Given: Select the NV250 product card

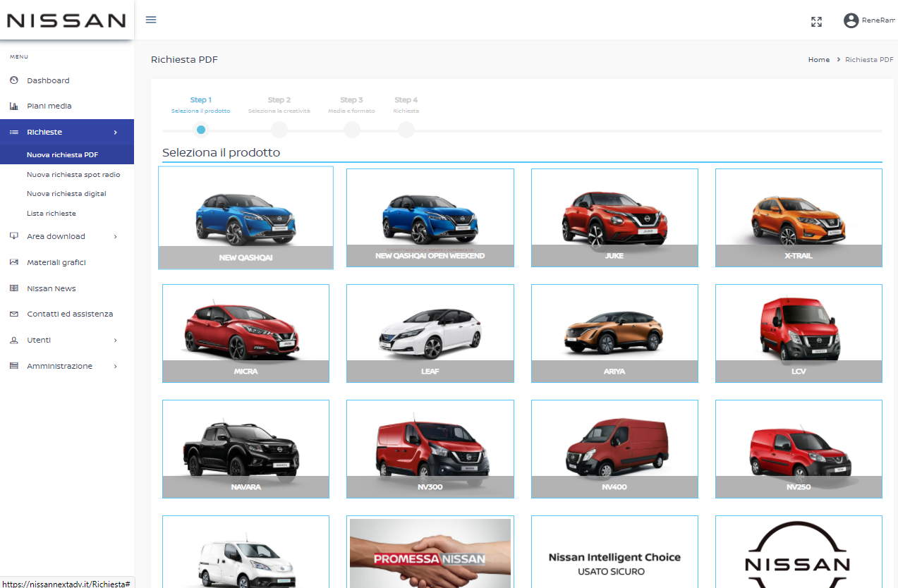Looking at the screenshot, I should click(x=799, y=449).
